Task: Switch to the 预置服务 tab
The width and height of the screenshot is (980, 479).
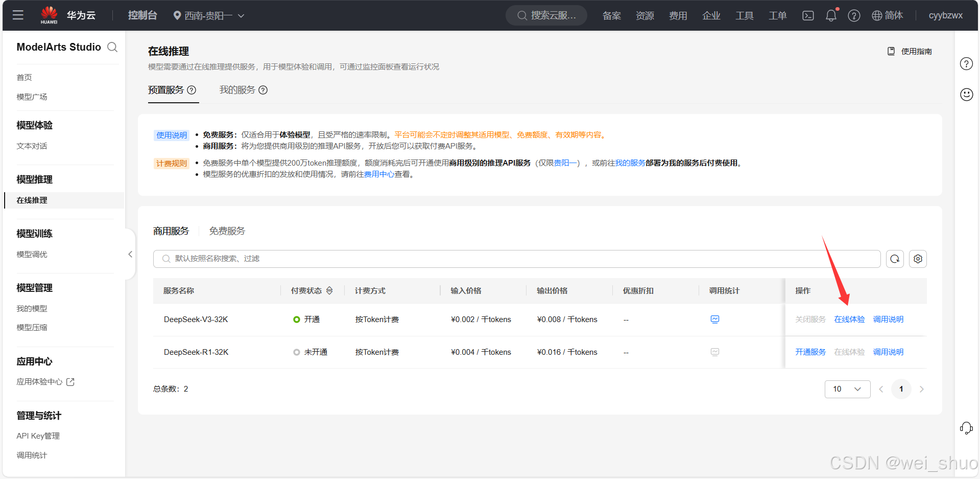Action: (x=166, y=90)
